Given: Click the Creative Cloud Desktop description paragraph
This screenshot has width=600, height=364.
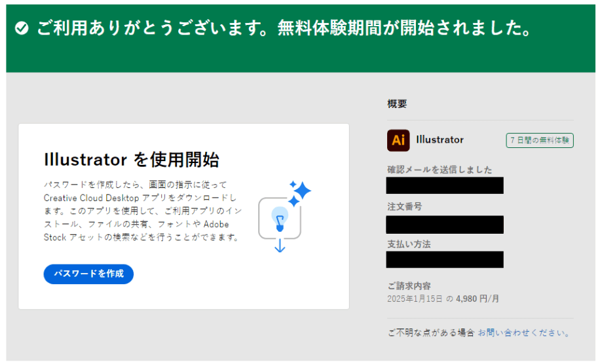Looking at the screenshot, I should [140, 211].
